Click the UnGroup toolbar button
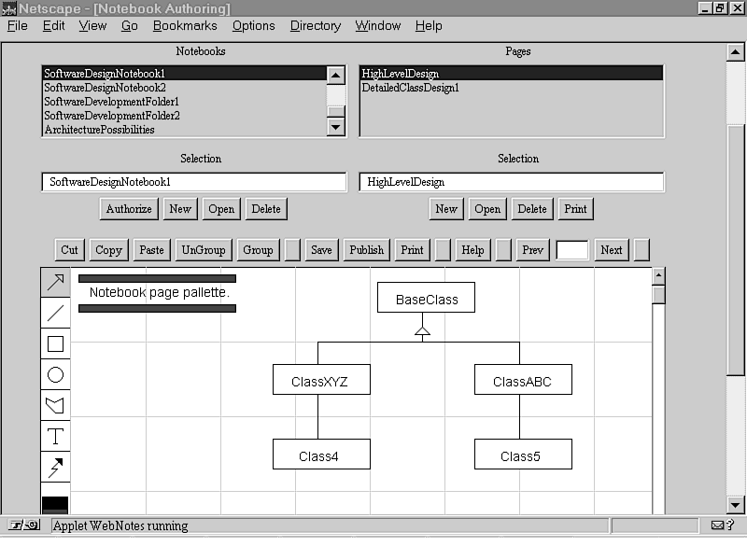The width and height of the screenshot is (747, 560). tap(204, 250)
